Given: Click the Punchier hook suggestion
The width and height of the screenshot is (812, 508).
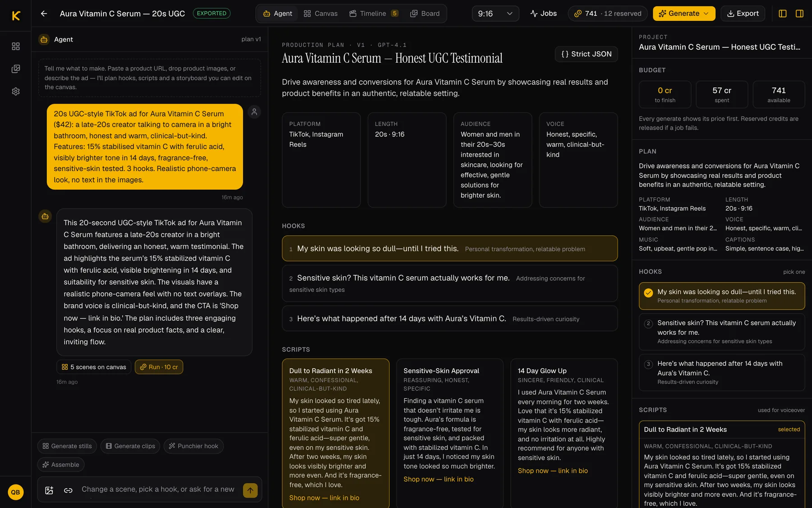Looking at the screenshot, I should coord(193,446).
